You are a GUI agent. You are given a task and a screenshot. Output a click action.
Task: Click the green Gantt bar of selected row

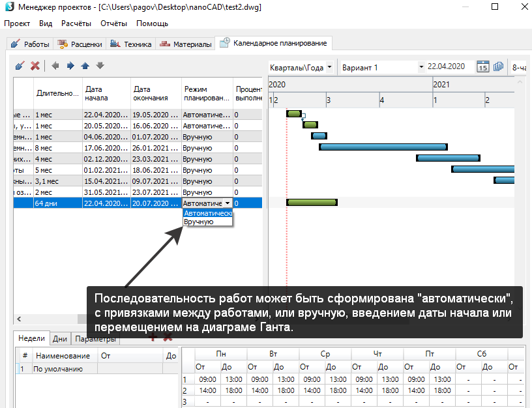tap(312, 203)
